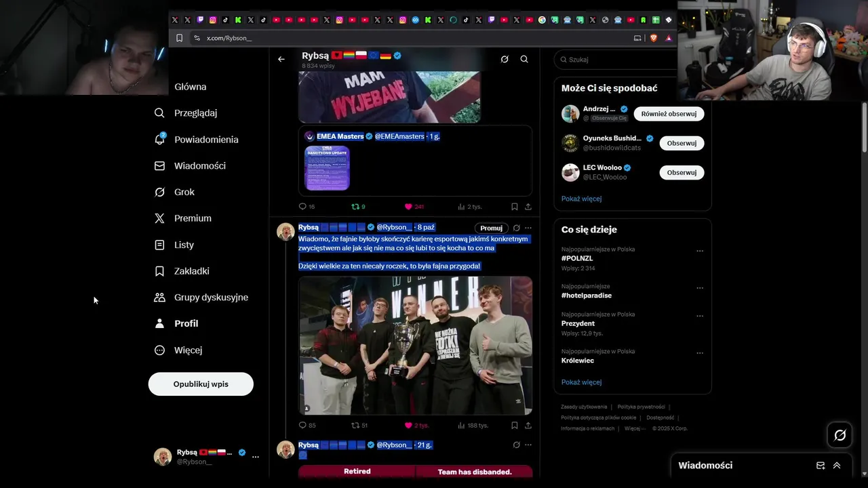Toggle like on post with 2 tys. likes
The width and height of the screenshot is (868, 488).
(416, 426)
